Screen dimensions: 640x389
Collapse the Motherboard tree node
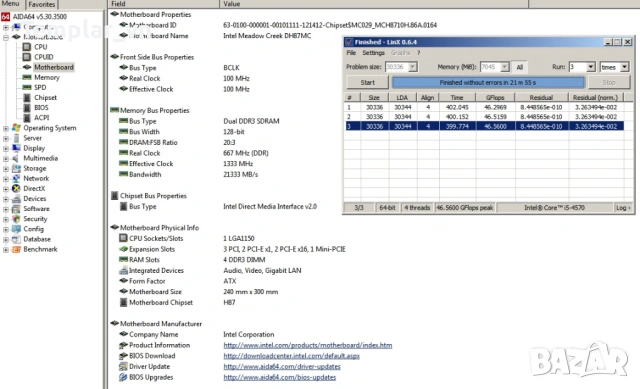pyautogui.click(x=6, y=37)
